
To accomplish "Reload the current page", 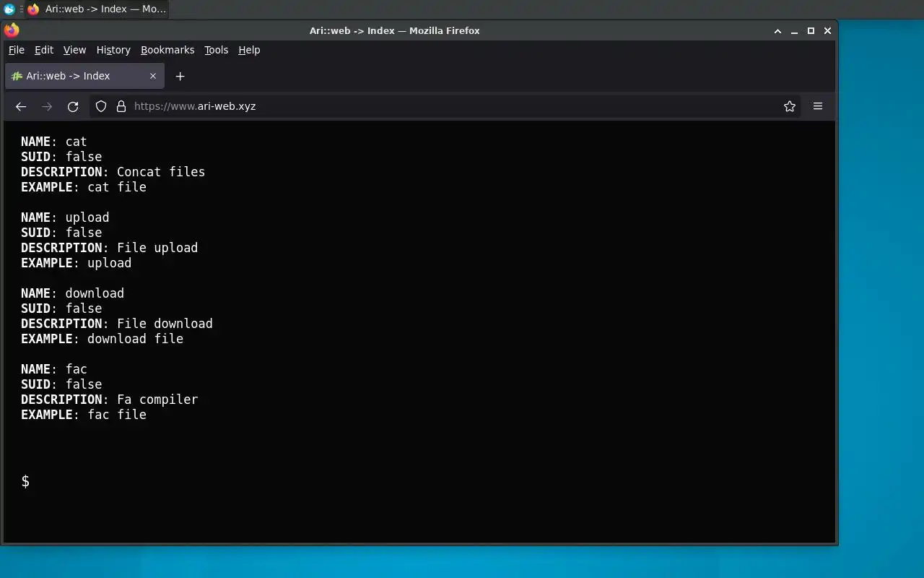I will (73, 106).
